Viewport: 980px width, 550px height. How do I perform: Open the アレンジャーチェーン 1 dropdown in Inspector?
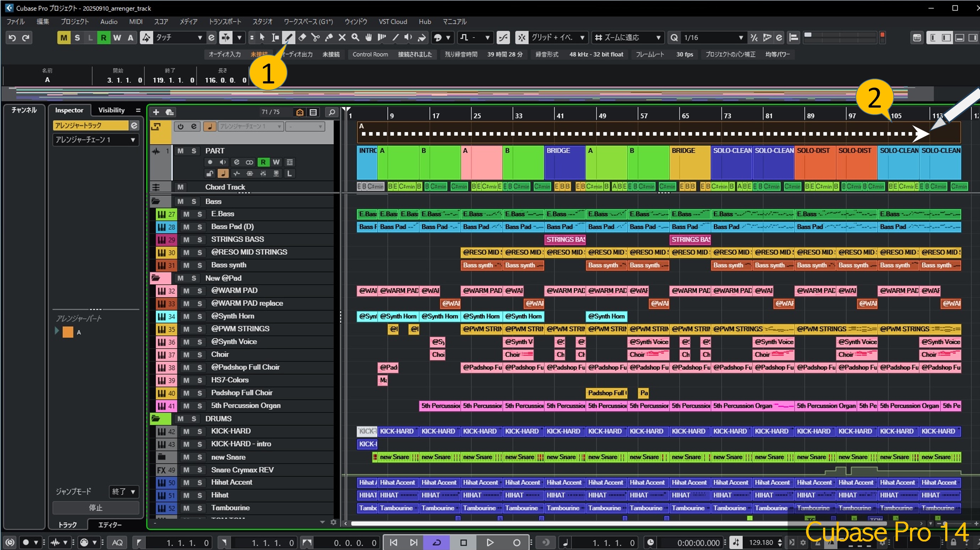(95, 140)
